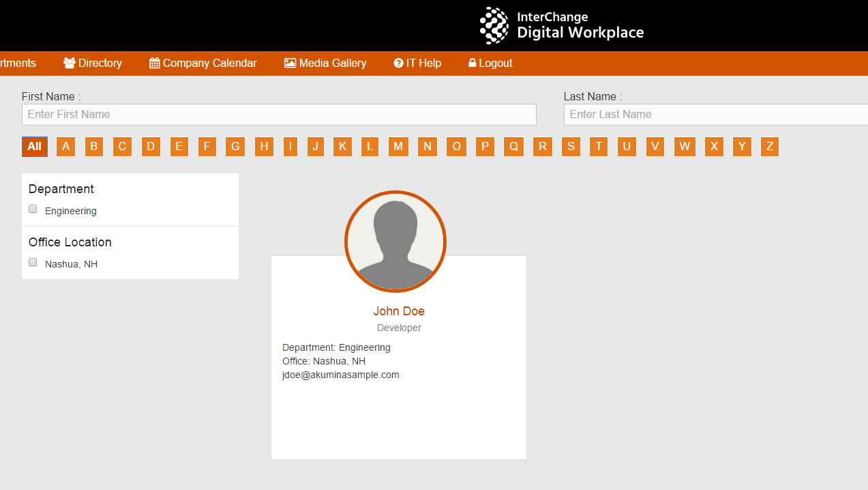The width and height of the screenshot is (868, 490).
Task: Filter directory by letter D
Action: tap(151, 147)
